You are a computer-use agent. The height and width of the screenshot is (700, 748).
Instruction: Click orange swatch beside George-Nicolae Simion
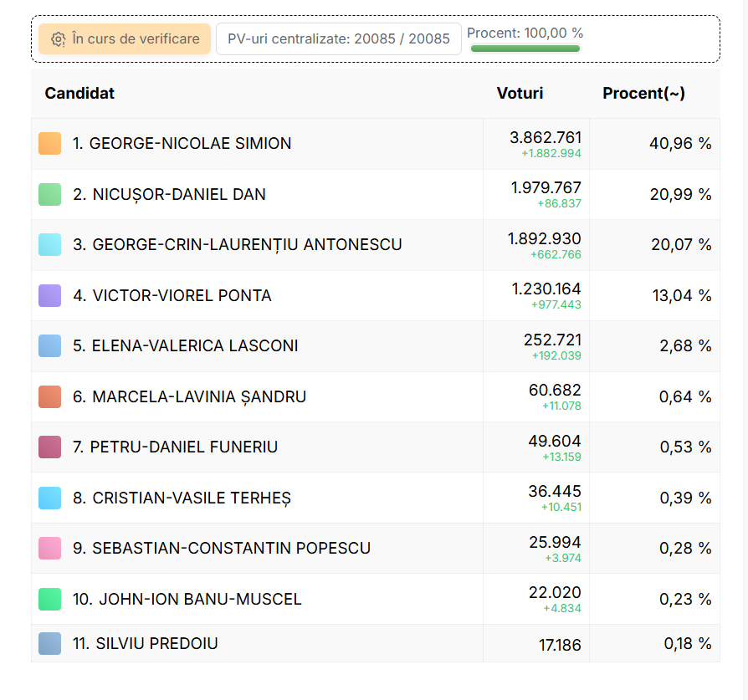[x=50, y=144]
